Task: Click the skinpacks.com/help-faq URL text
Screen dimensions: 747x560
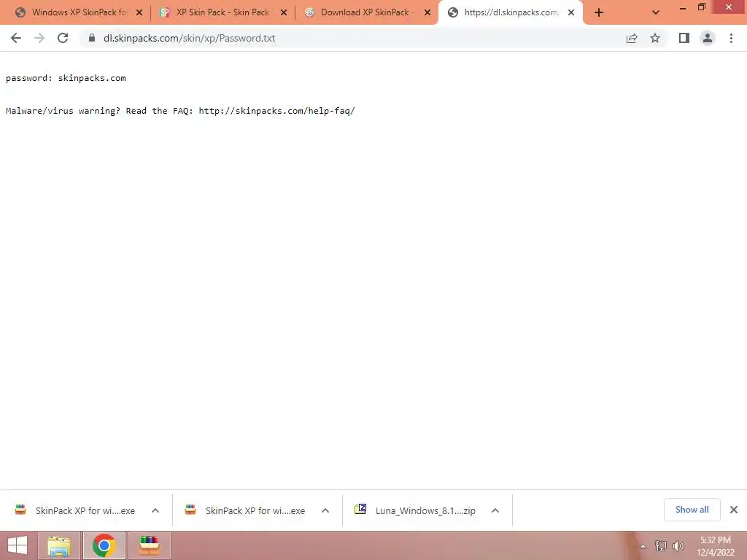Action: coord(276,111)
